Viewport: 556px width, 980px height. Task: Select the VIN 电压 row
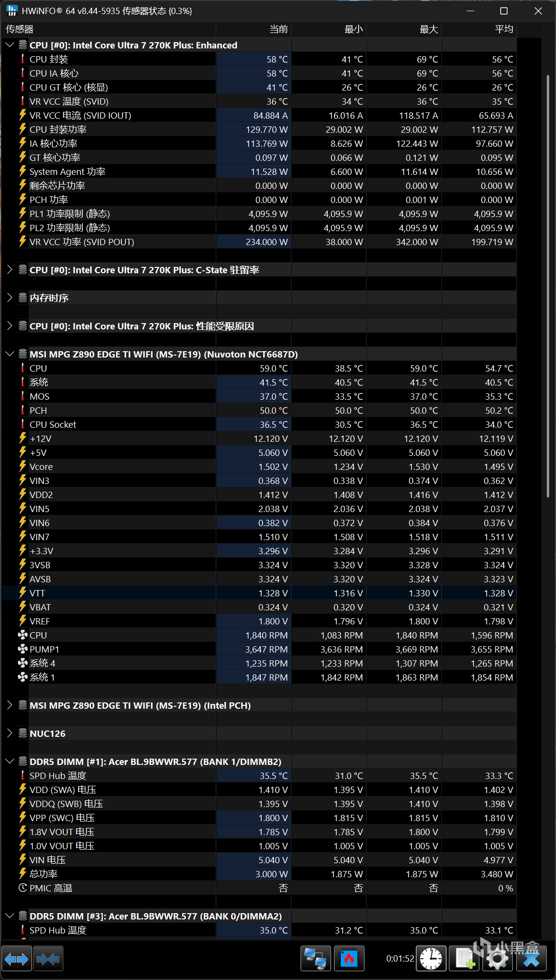point(259,860)
